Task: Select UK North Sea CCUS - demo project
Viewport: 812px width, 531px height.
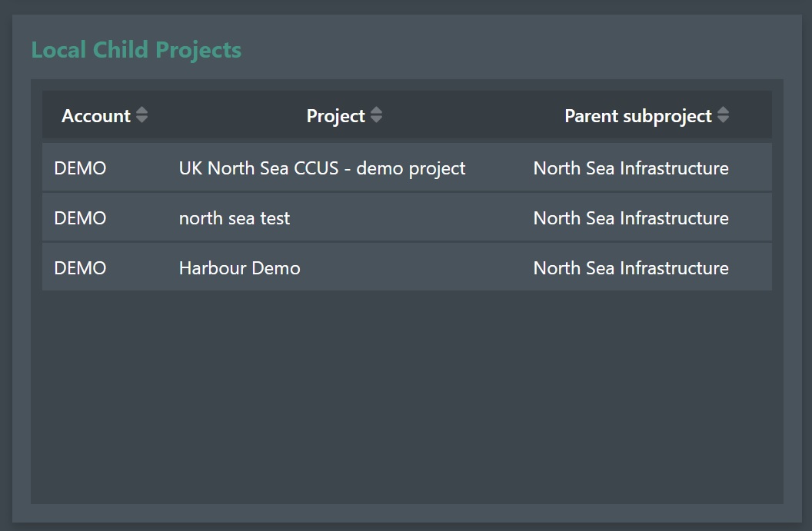Action: click(x=322, y=168)
